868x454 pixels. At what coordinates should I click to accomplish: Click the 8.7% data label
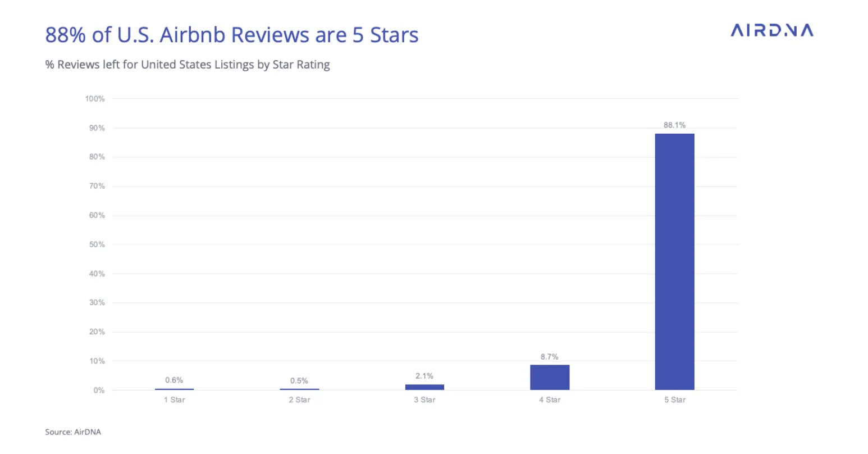pos(550,357)
